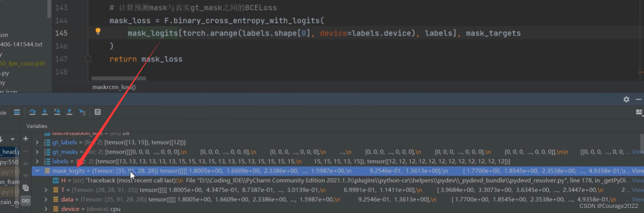Open the Restore Layout icon
Screen dimensions: 644x213
(x=639, y=112)
